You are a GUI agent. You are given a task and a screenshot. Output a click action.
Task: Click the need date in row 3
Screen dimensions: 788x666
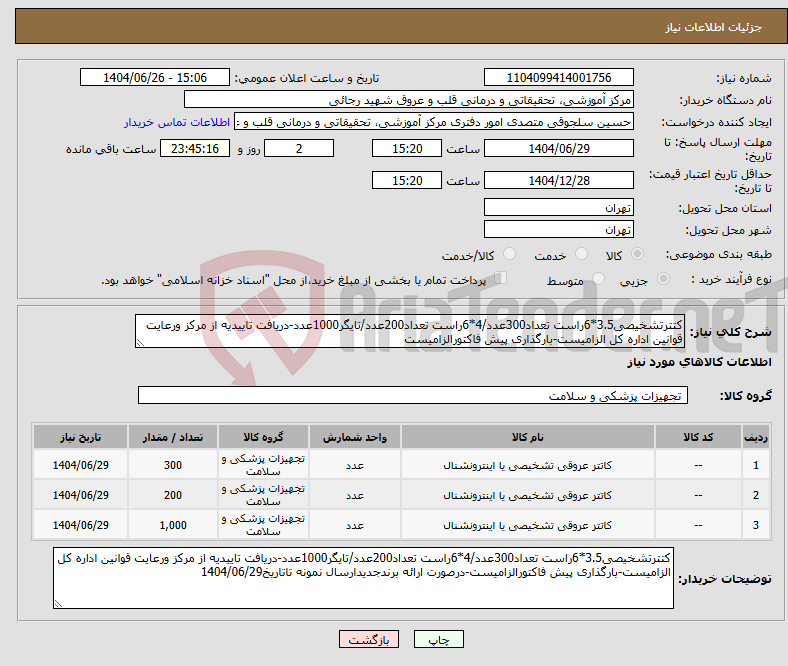point(80,525)
